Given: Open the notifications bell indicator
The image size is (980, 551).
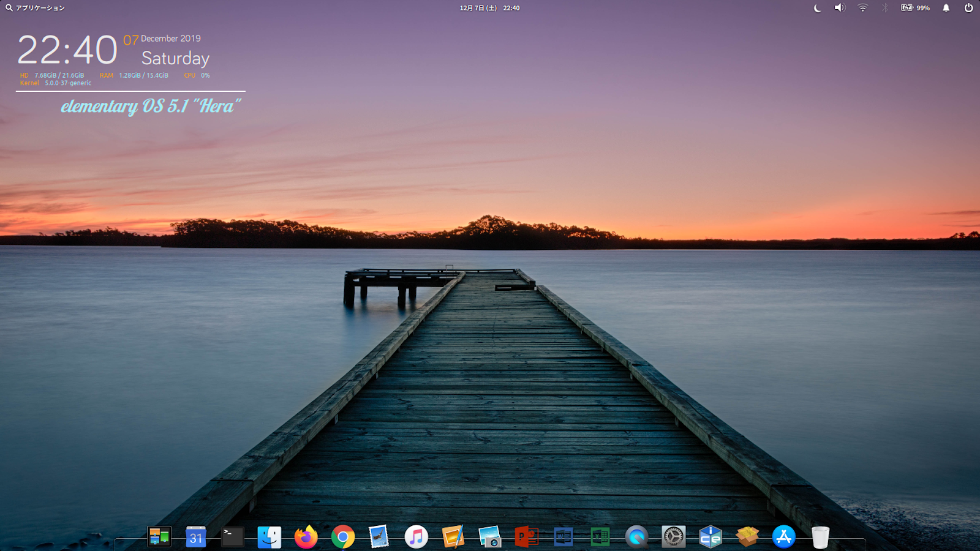Looking at the screenshot, I should pos(946,8).
